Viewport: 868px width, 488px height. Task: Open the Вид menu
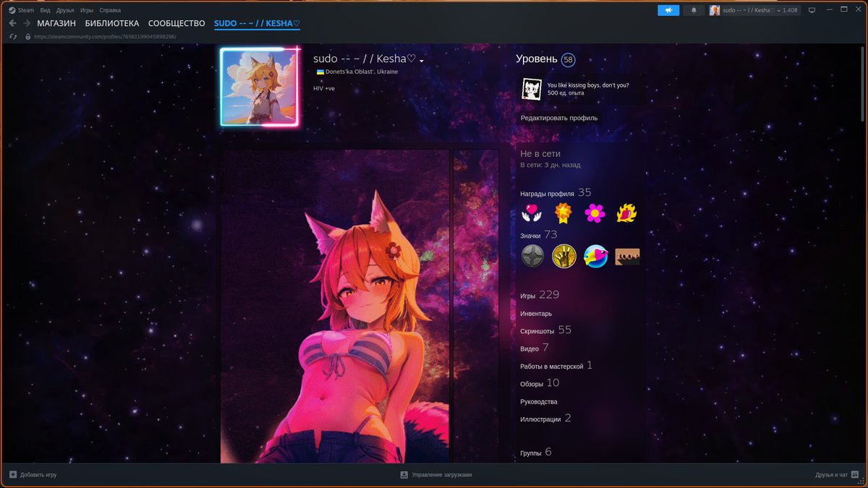45,10
